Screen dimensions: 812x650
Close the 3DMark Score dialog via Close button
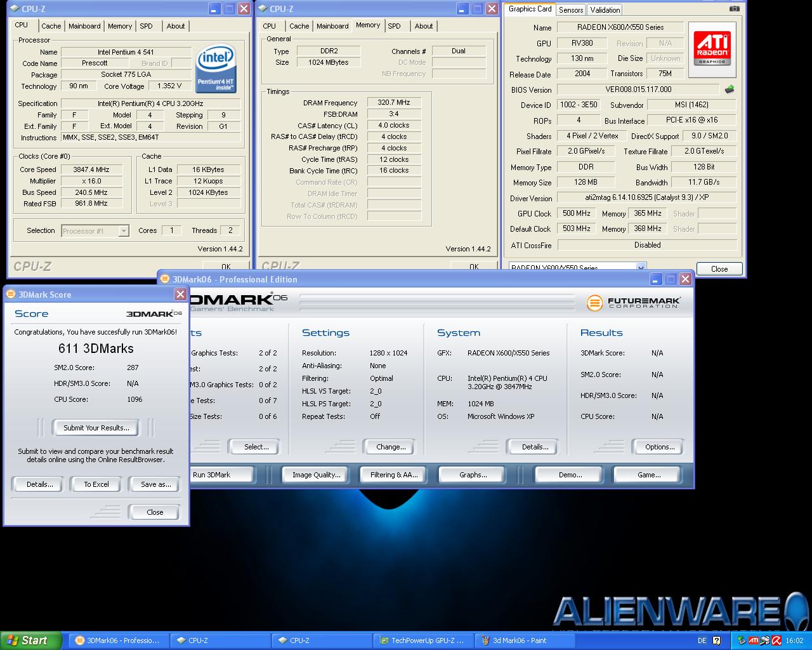pos(155,512)
